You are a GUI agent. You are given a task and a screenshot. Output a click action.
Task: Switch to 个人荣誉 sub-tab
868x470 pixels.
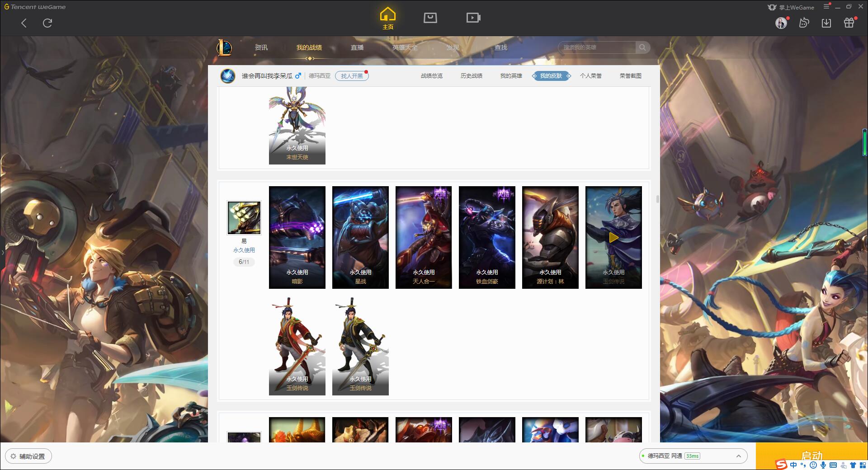tap(591, 76)
